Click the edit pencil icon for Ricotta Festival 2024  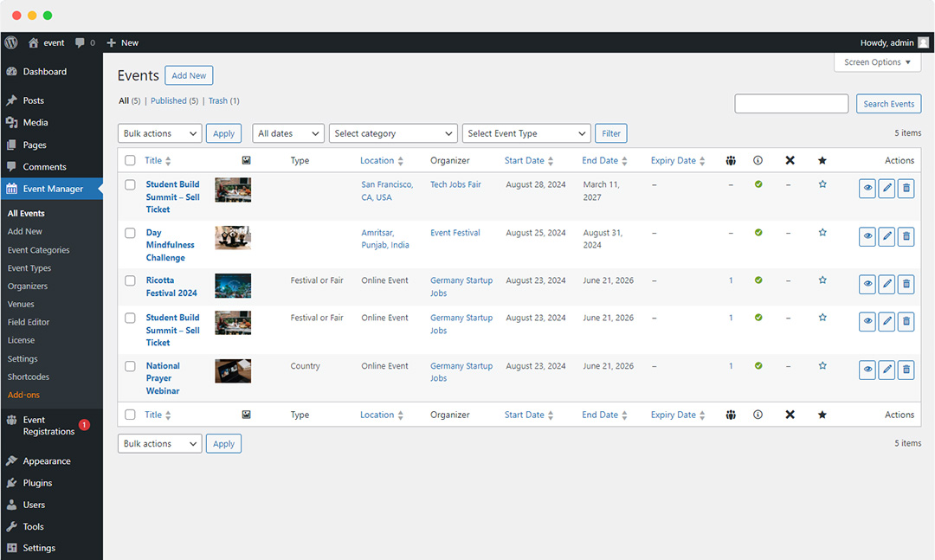[x=887, y=284]
